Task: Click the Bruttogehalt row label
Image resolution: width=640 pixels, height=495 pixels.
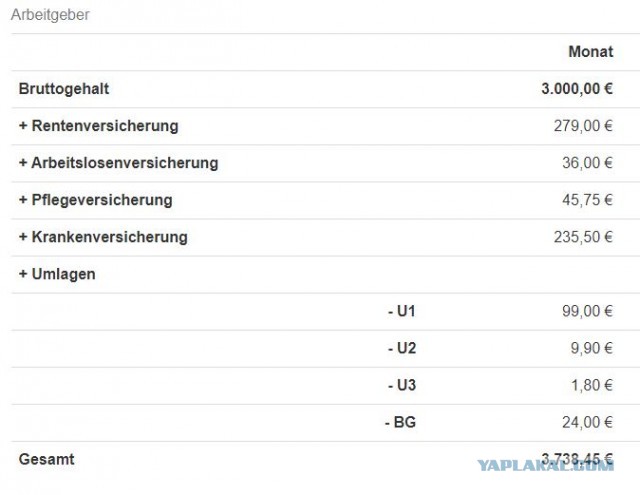Action: coord(64,89)
